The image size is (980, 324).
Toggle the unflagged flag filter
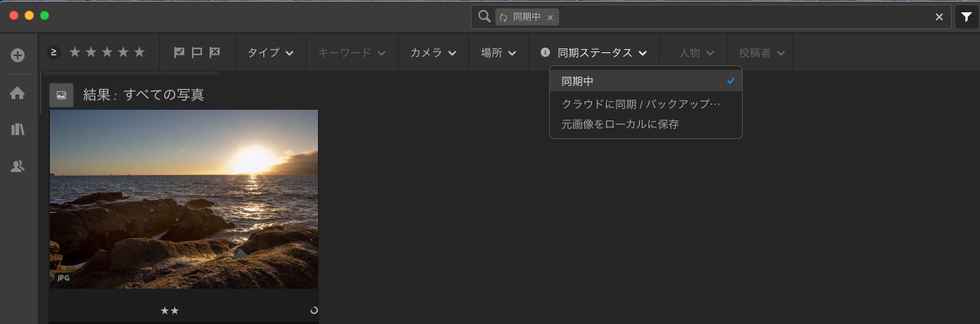click(197, 52)
